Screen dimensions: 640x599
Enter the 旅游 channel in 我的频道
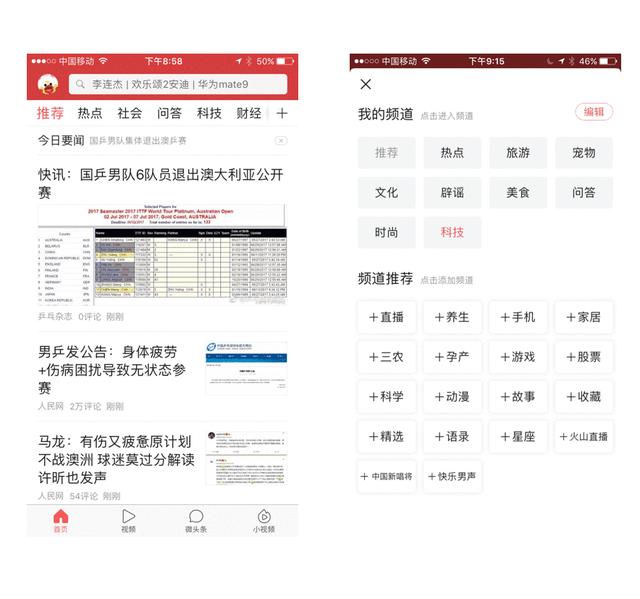pyautogui.click(x=518, y=153)
